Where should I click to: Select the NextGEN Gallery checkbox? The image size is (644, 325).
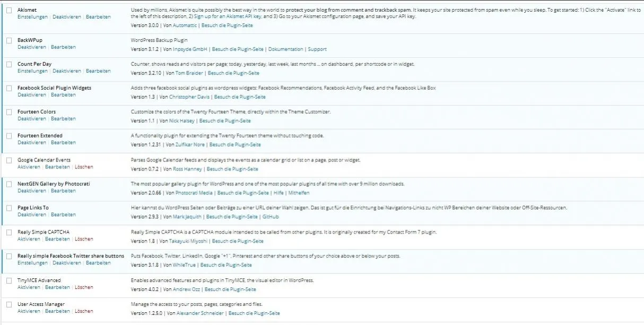[9, 184]
